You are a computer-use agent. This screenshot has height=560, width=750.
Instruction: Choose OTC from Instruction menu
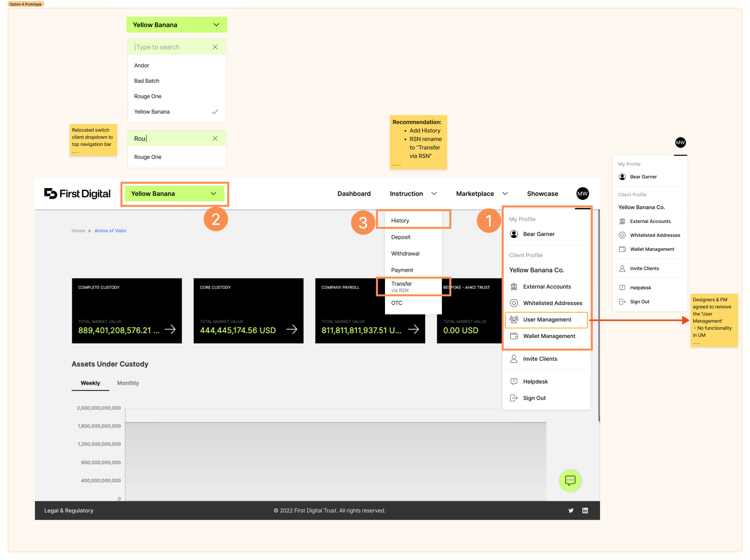(x=413, y=303)
